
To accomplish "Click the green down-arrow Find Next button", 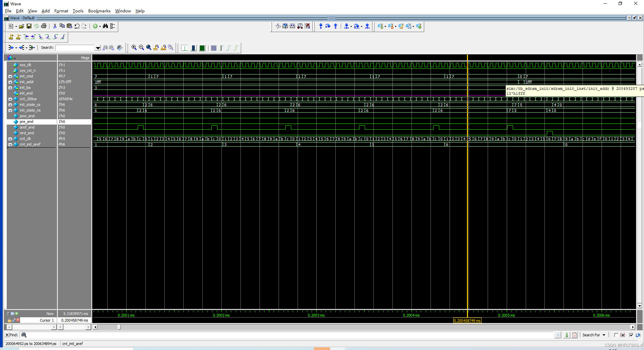I will (567, 335).
